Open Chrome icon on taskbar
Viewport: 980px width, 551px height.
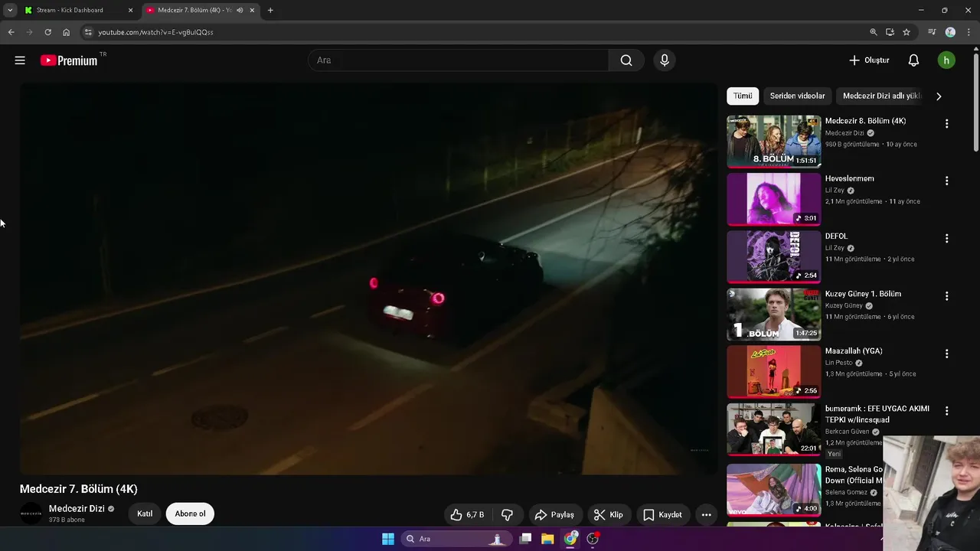[570, 539]
